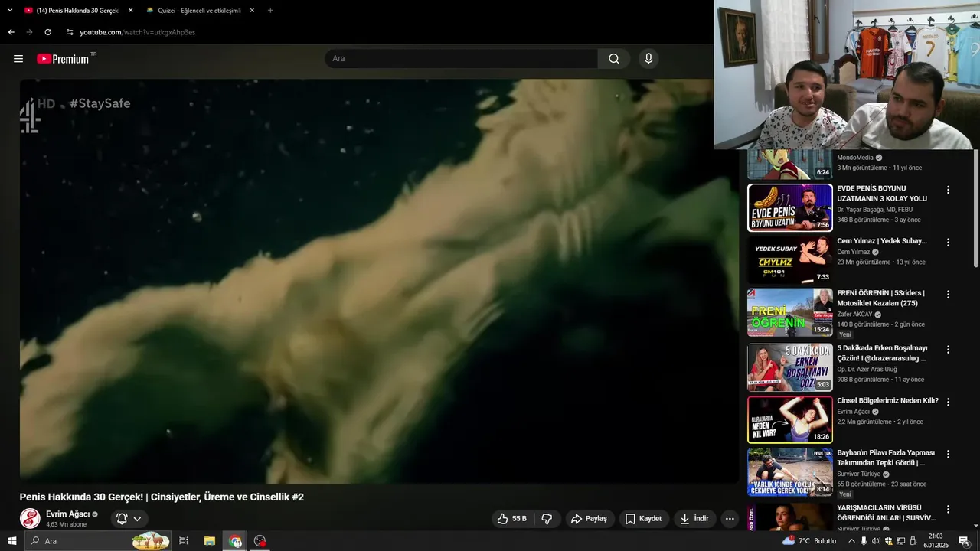Open Cinsel Bölgelerimiz Neden Kıllı thumbnail

coord(790,419)
